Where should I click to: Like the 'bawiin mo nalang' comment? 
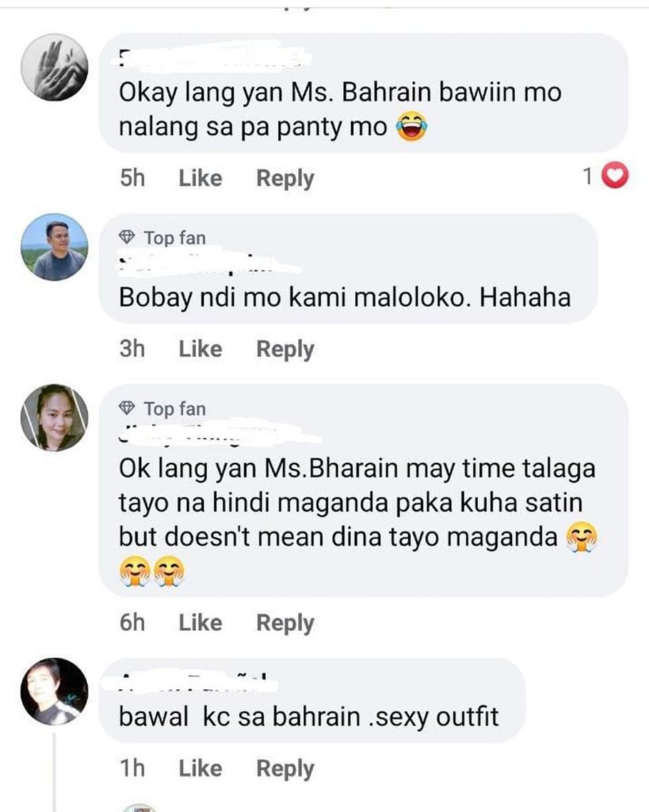(200, 178)
